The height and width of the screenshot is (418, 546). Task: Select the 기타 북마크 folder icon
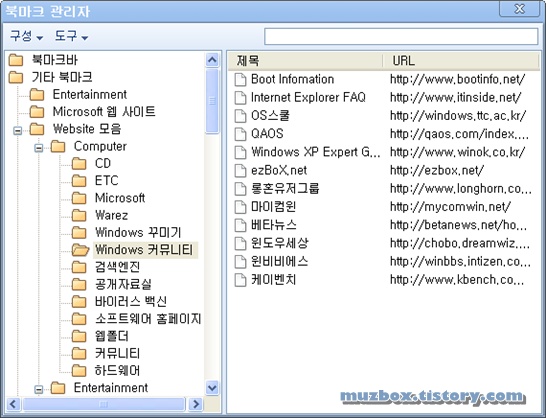[16, 77]
